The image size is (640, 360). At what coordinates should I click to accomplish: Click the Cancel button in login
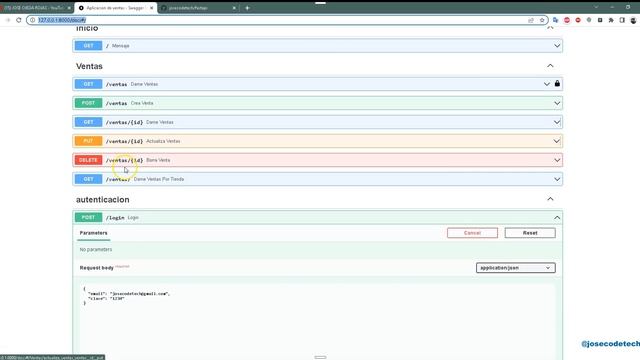point(472,233)
